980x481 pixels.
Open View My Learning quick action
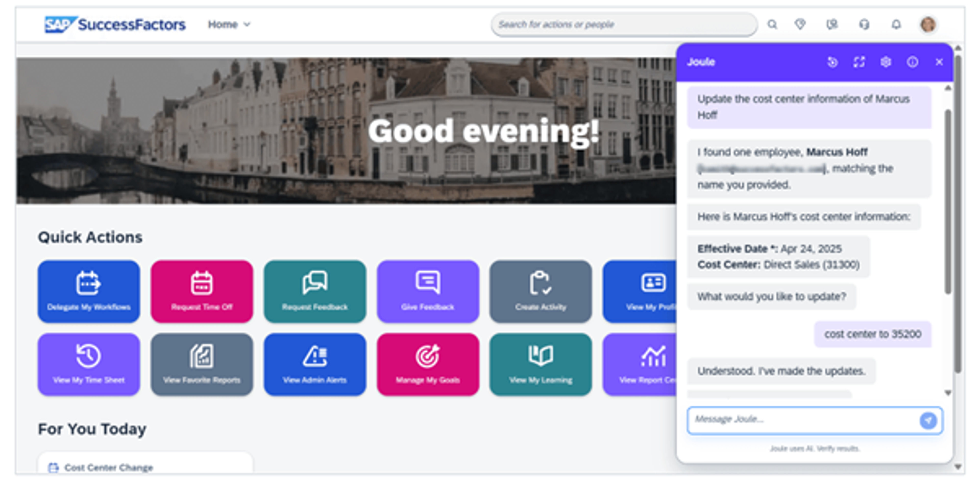pos(541,365)
